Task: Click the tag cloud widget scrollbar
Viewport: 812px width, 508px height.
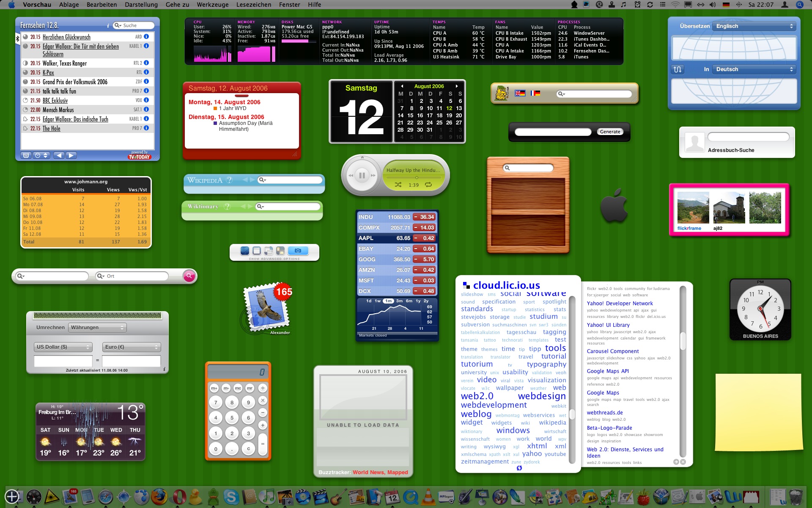Action: (x=572, y=379)
